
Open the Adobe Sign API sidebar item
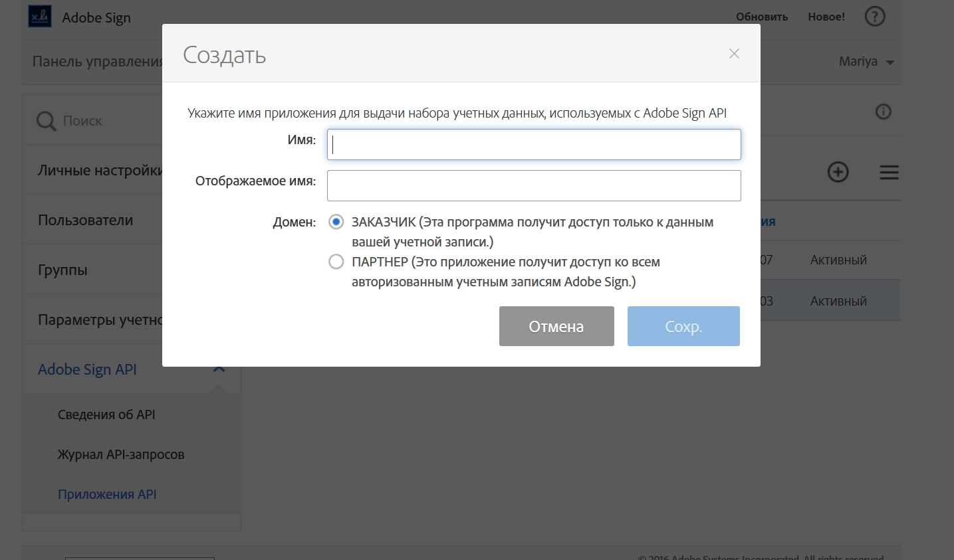click(x=87, y=369)
